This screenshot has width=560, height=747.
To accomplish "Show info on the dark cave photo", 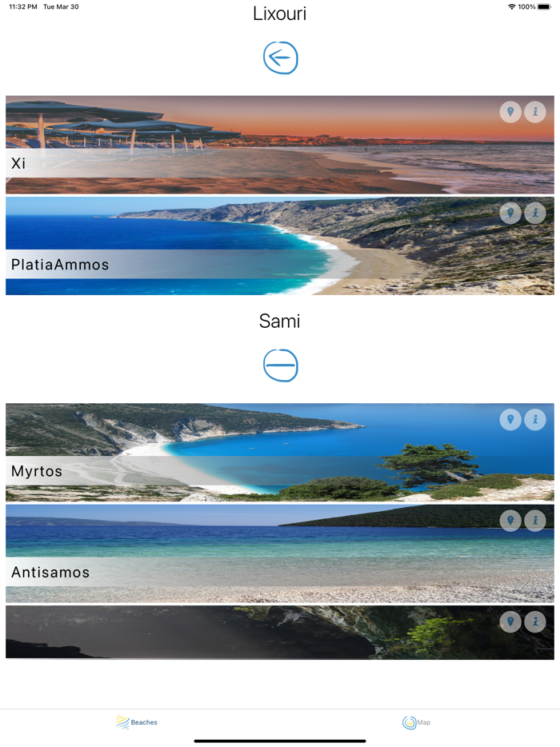I will 535,621.
